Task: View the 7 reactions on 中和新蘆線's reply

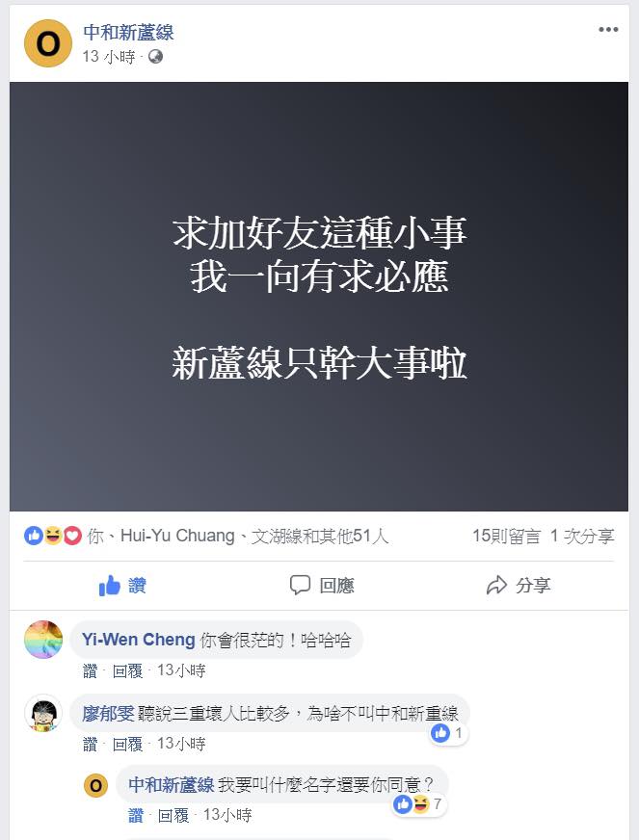Action: tap(419, 804)
